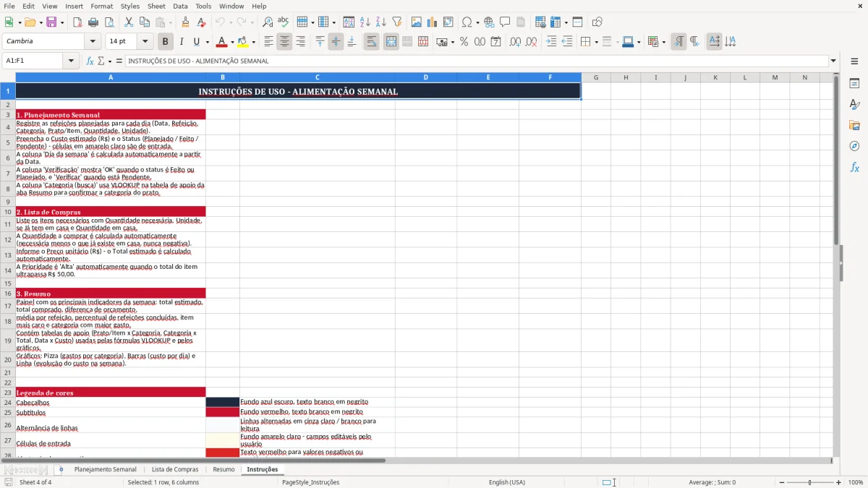Click the Cut scissors icon
Viewport: 868px width, 488px height.
click(x=129, y=22)
